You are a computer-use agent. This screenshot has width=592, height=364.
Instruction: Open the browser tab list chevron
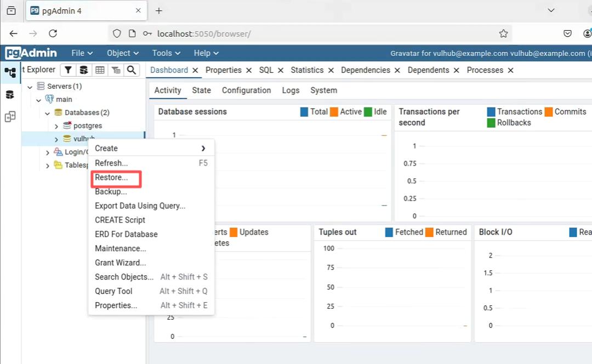[551, 10]
